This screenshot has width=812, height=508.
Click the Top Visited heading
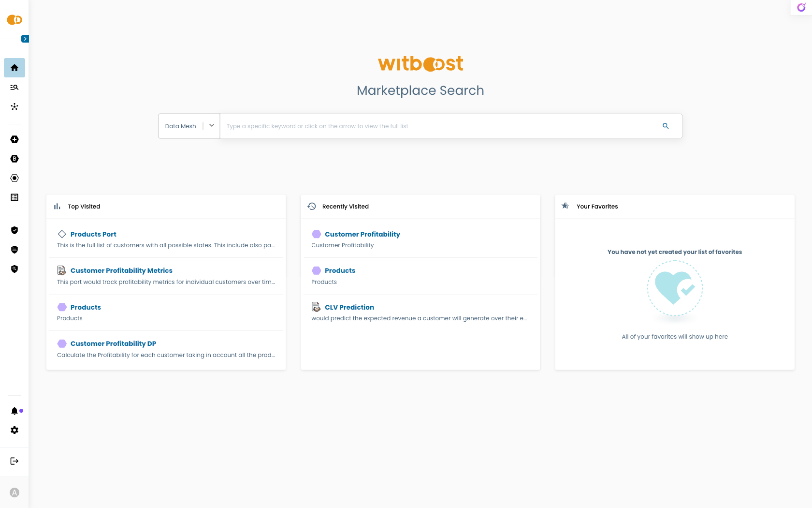click(84, 207)
